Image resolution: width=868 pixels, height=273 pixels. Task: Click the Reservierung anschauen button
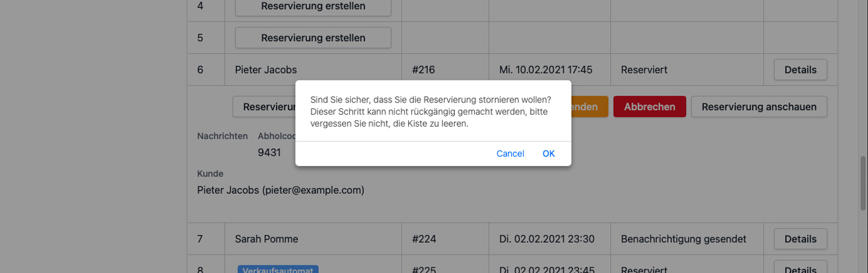click(x=759, y=107)
